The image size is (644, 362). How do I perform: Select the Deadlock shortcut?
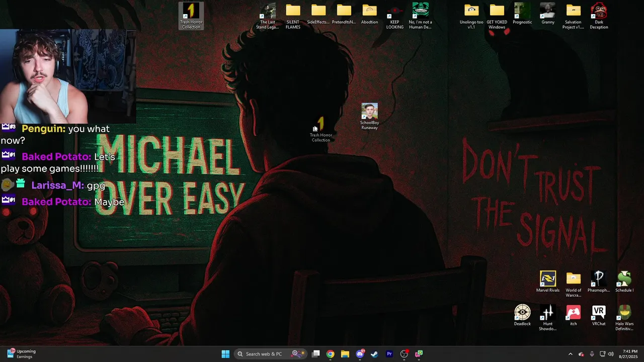tap(522, 315)
